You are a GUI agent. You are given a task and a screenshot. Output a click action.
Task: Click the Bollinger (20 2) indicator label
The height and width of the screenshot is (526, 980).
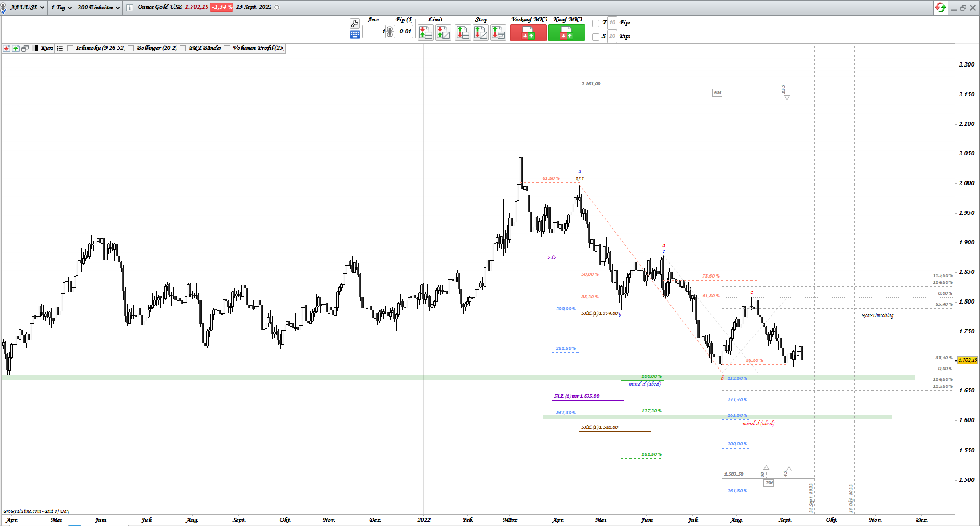pyautogui.click(x=156, y=48)
